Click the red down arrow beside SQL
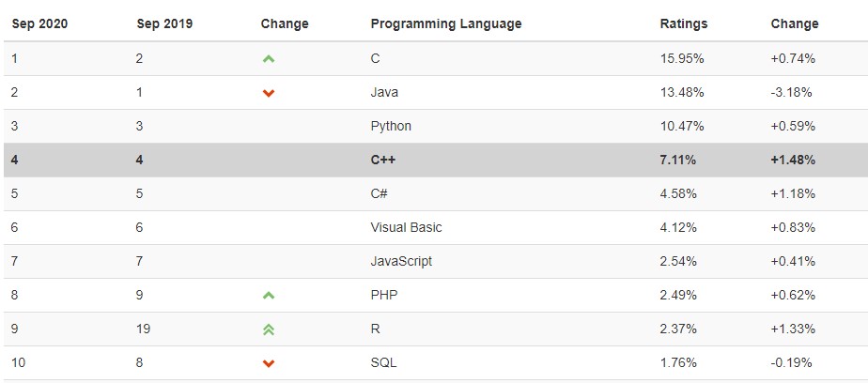The width and height of the screenshot is (868, 383). tap(269, 363)
